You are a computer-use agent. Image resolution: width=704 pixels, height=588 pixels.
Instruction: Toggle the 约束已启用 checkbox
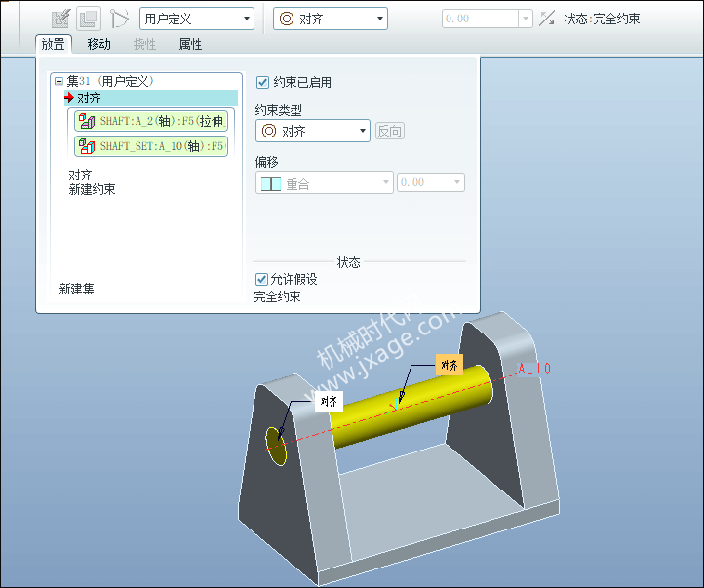pos(262,82)
